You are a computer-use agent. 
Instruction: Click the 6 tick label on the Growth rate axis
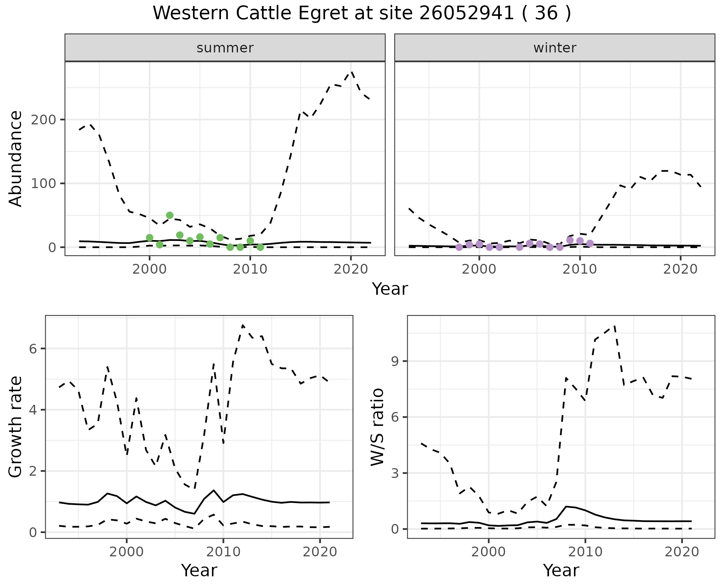click(33, 349)
